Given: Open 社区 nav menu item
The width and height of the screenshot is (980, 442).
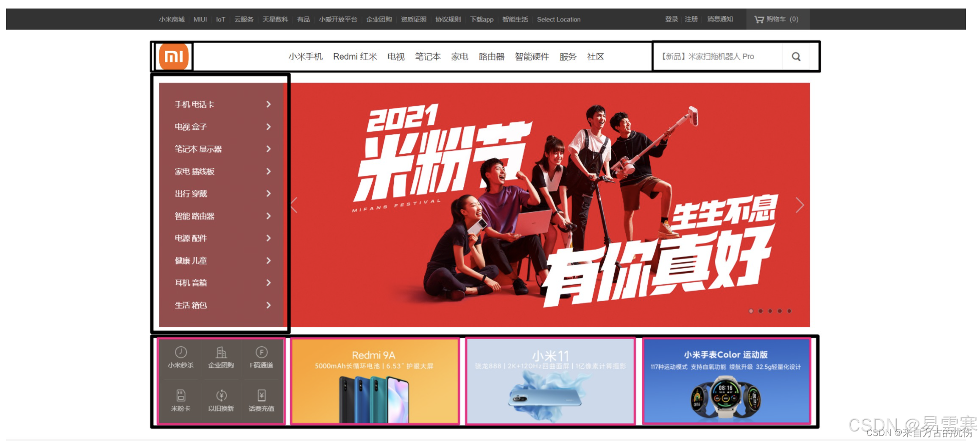Looking at the screenshot, I should (x=595, y=57).
